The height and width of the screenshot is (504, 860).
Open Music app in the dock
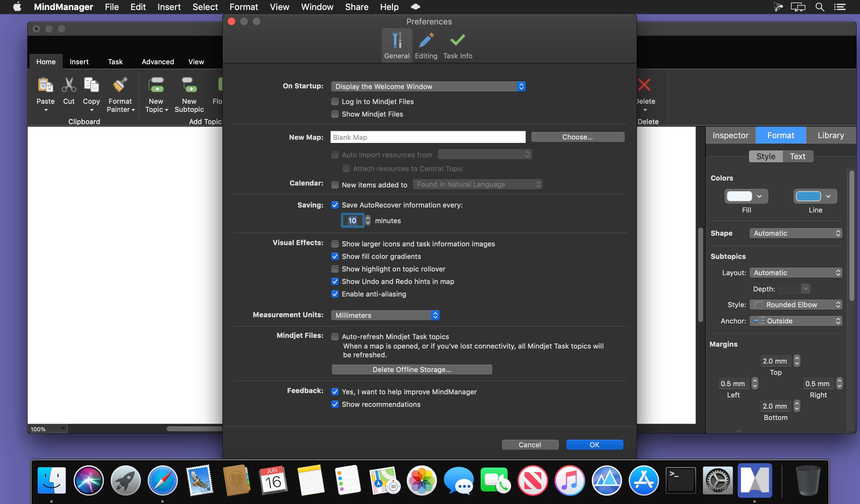coord(570,480)
